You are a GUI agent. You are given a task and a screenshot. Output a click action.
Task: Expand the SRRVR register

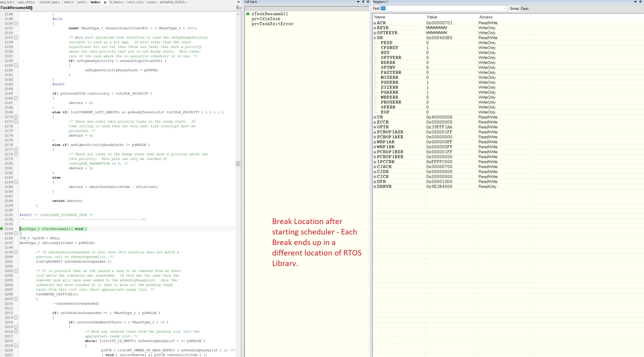coord(375,186)
